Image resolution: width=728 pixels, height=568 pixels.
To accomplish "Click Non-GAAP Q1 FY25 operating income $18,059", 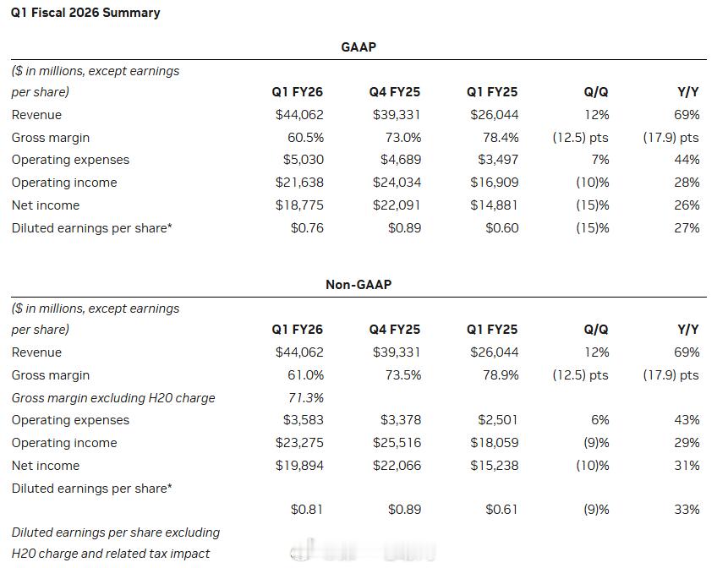I will pos(495,443).
